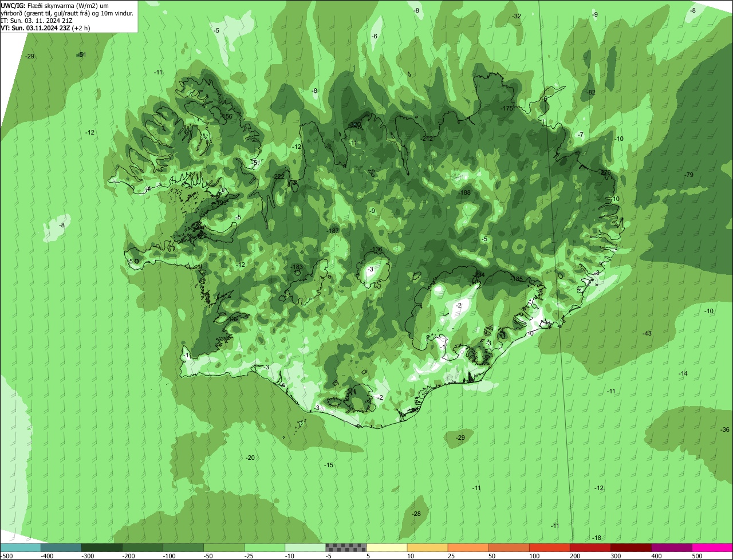This screenshot has width=733, height=560.
Task: Click the '-300' legend tick label
Action: (x=88, y=556)
